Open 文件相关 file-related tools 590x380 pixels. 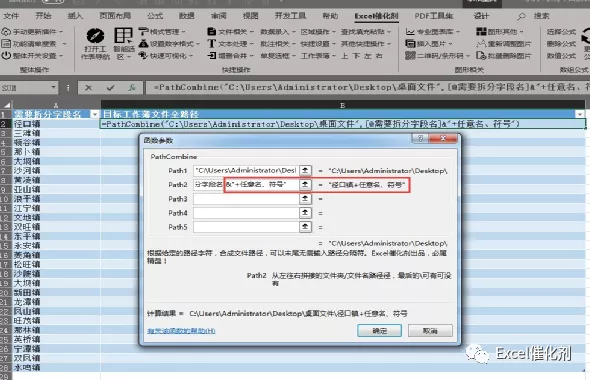[x=231, y=32]
